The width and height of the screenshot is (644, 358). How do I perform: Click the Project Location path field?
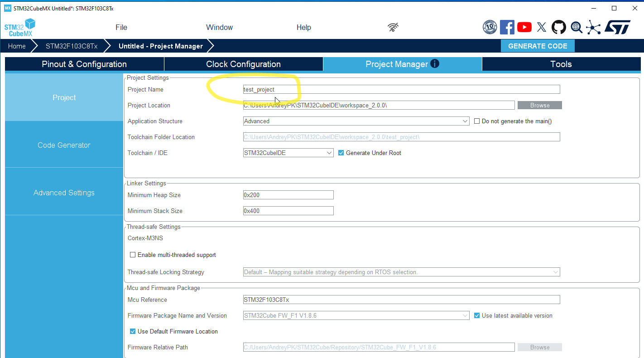tap(379, 105)
